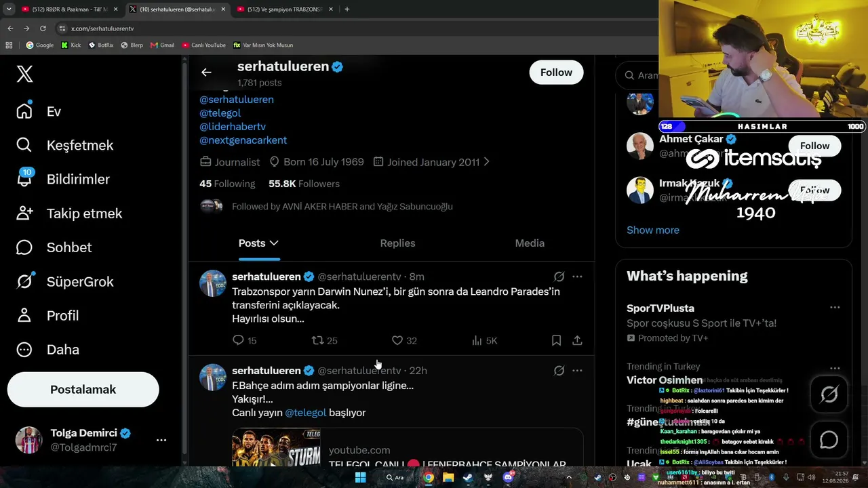The height and width of the screenshot is (488, 868).
Task: Open more options on the 8m post
Action: (x=577, y=277)
